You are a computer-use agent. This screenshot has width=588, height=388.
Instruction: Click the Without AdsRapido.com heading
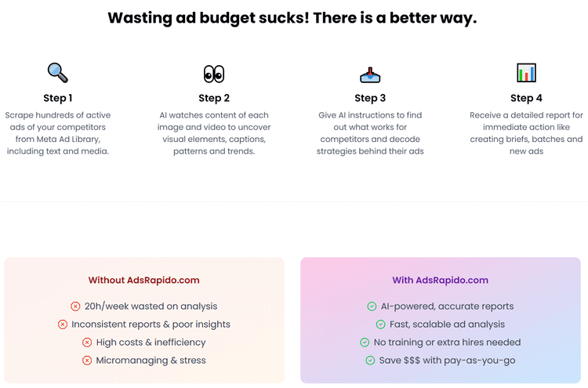[x=144, y=280]
